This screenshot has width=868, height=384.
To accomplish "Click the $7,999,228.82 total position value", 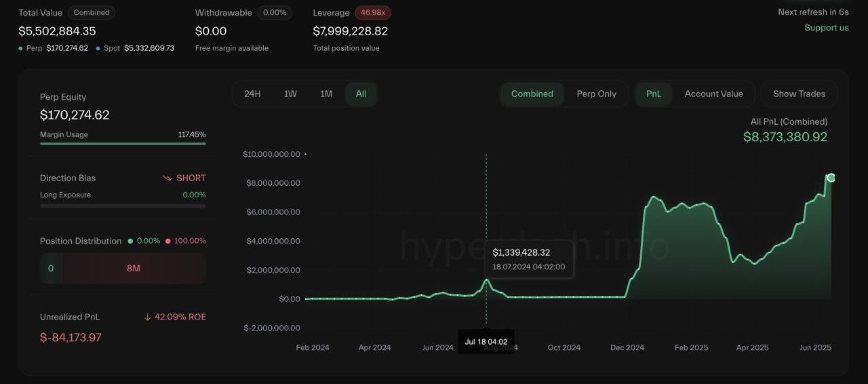I will point(351,31).
